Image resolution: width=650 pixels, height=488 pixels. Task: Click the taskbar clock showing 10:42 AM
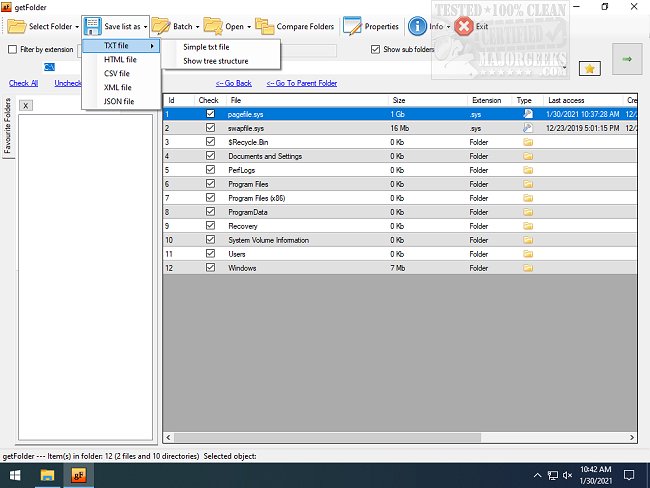(595, 475)
